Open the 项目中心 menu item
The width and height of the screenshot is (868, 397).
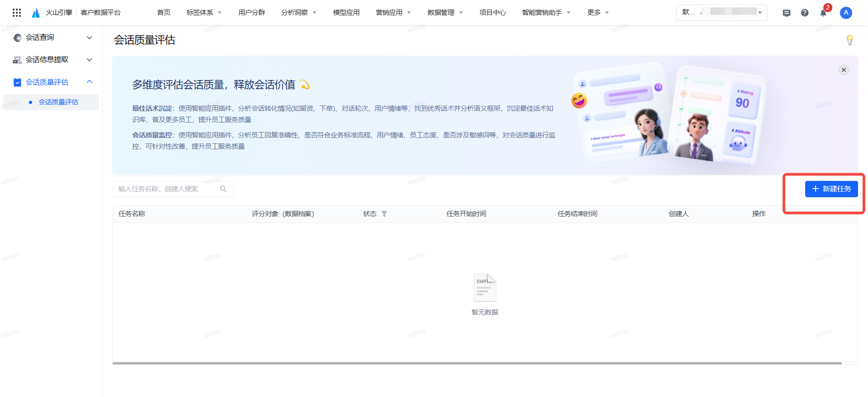coord(492,13)
